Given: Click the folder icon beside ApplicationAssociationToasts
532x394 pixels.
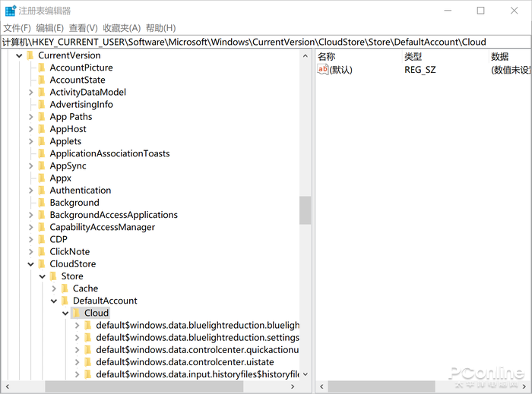Looking at the screenshot, I should [42, 153].
